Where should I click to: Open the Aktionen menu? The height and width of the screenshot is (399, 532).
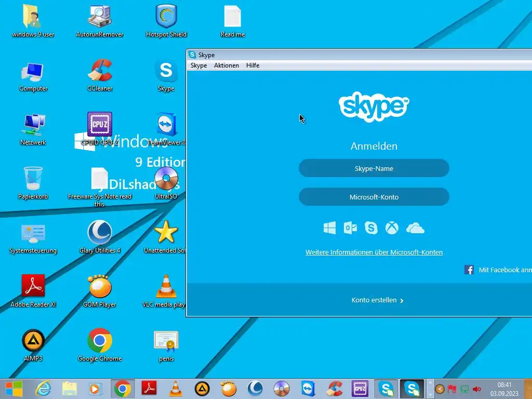click(227, 65)
